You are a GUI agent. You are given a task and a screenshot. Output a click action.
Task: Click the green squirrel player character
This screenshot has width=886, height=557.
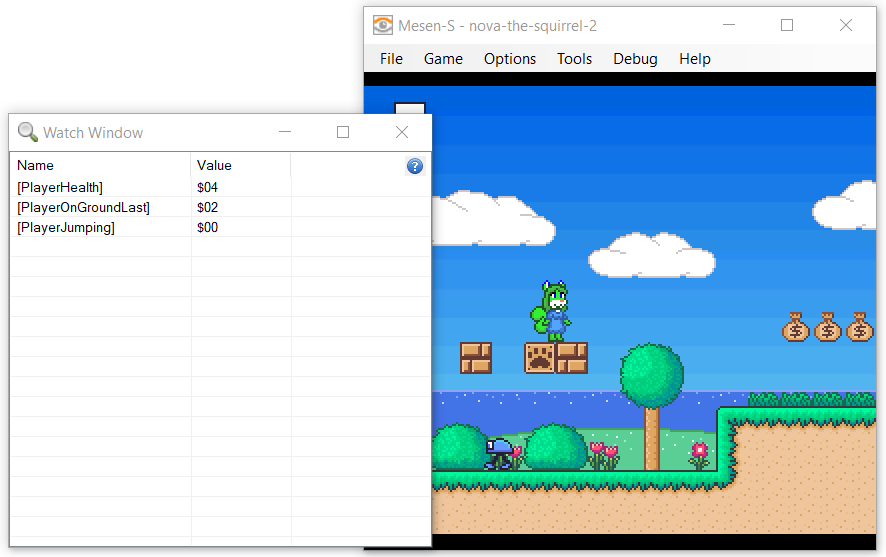[x=551, y=311]
